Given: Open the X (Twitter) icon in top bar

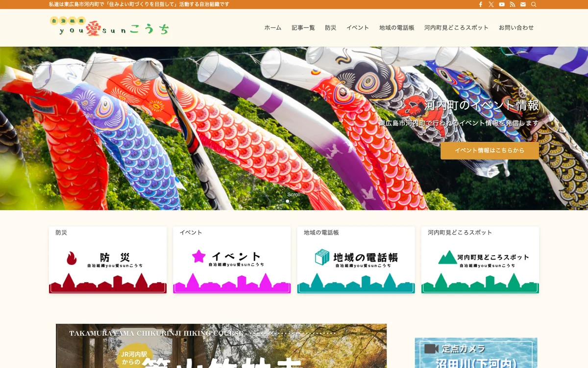Looking at the screenshot, I should click(491, 4).
